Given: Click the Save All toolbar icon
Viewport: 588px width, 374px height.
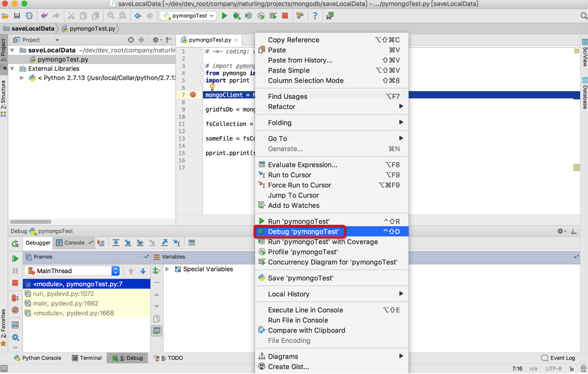Looking at the screenshot, I should pyautogui.click(x=17, y=16).
